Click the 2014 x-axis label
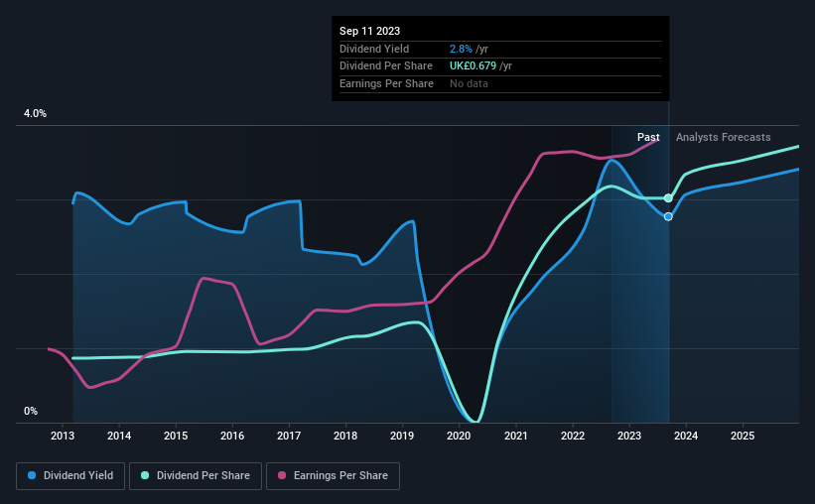 point(119,436)
